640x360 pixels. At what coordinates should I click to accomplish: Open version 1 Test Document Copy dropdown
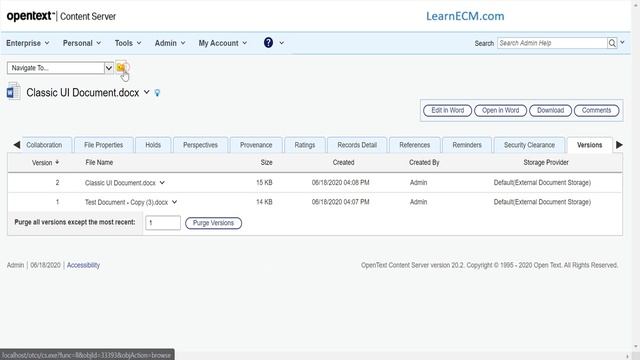[174, 202]
